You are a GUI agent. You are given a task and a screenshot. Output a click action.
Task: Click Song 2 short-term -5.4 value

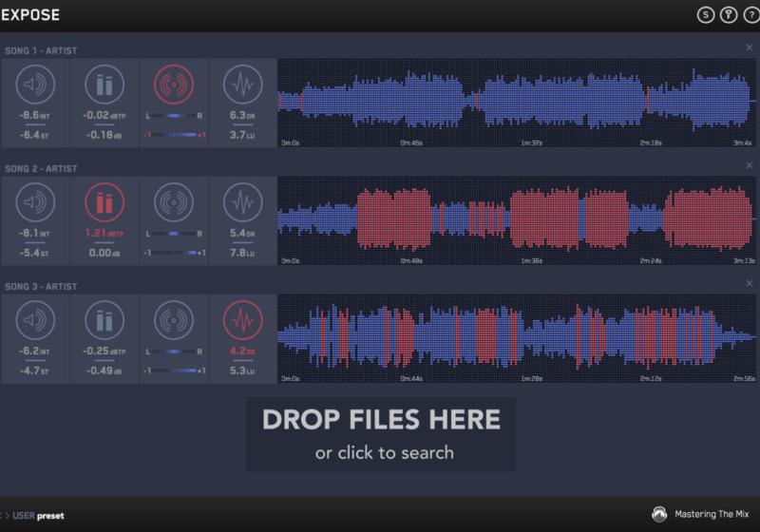(x=34, y=253)
